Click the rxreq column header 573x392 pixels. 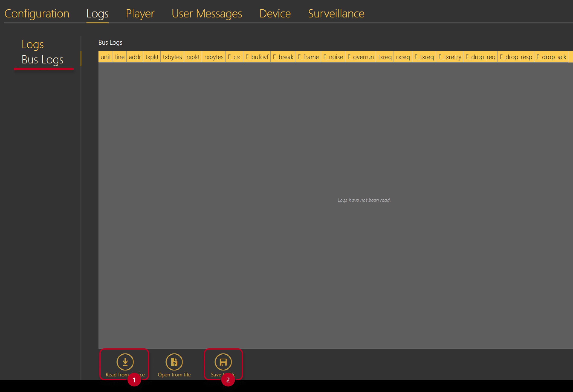pos(403,57)
